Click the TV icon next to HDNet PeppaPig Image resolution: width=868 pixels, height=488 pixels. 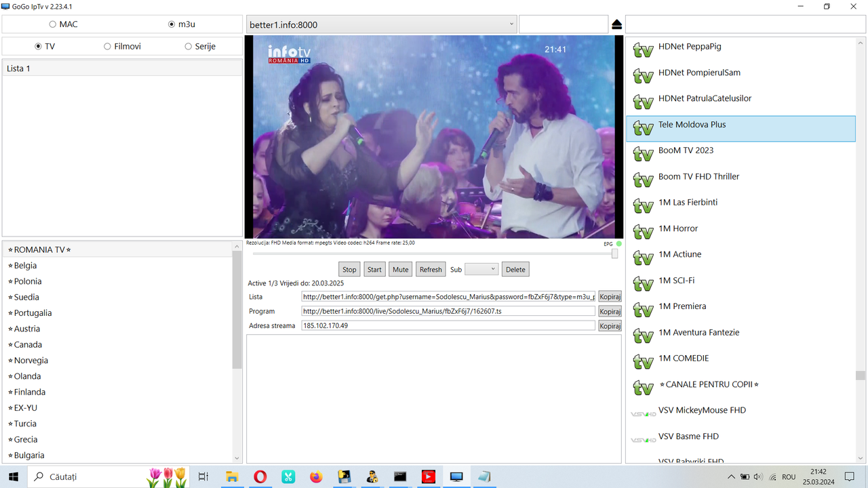point(643,50)
